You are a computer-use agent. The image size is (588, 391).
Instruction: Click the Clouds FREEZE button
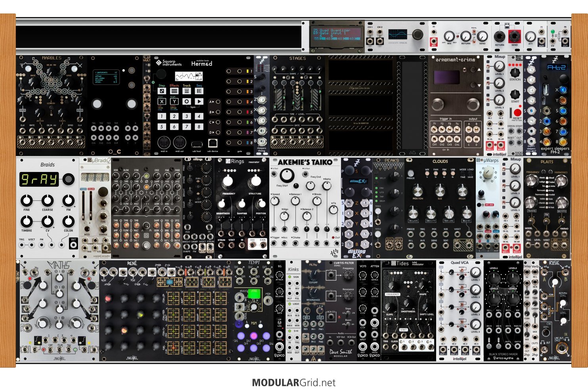pos(411,174)
